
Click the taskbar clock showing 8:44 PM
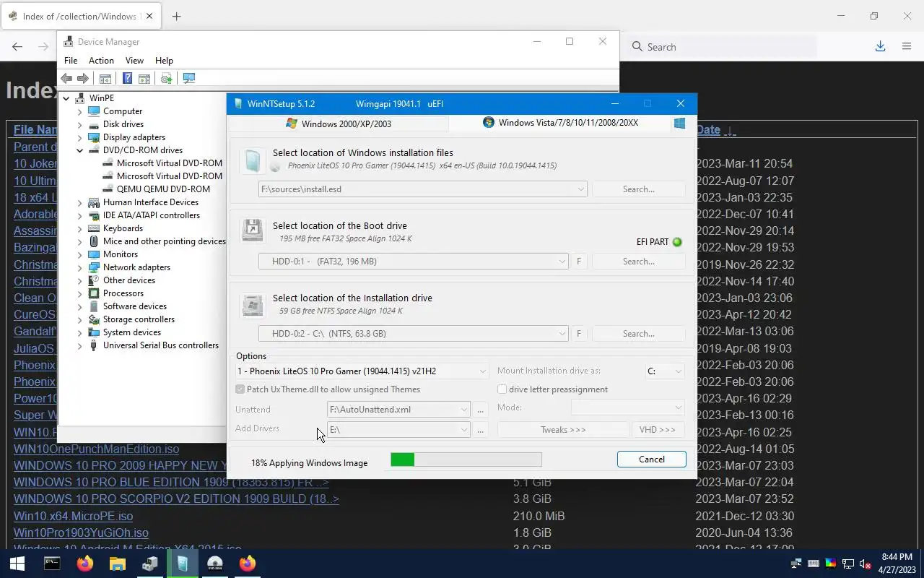click(x=897, y=564)
